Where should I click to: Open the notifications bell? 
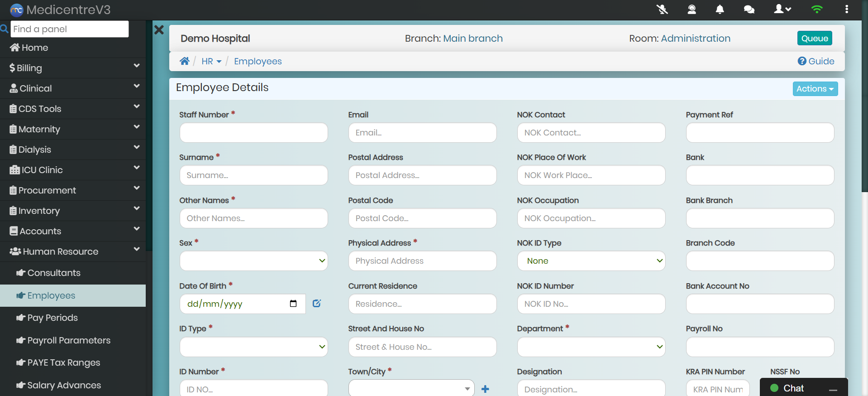click(x=720, y=10)
